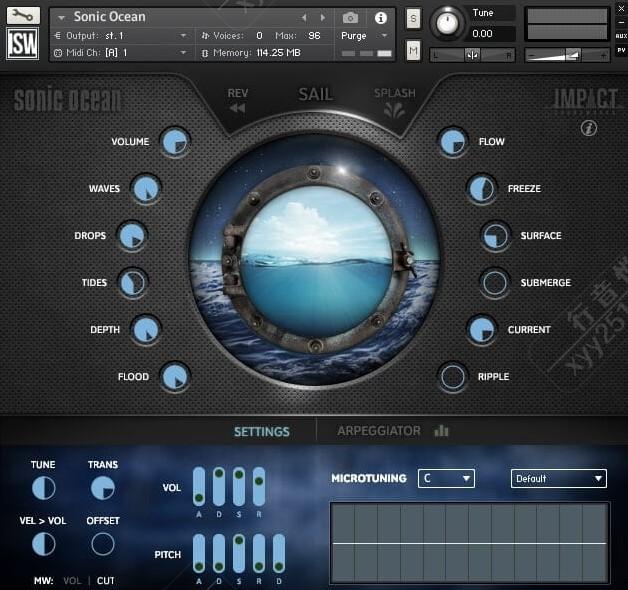Click the output volume slider
The height and width of the screenshot is (590, 628).
[567, 55]
